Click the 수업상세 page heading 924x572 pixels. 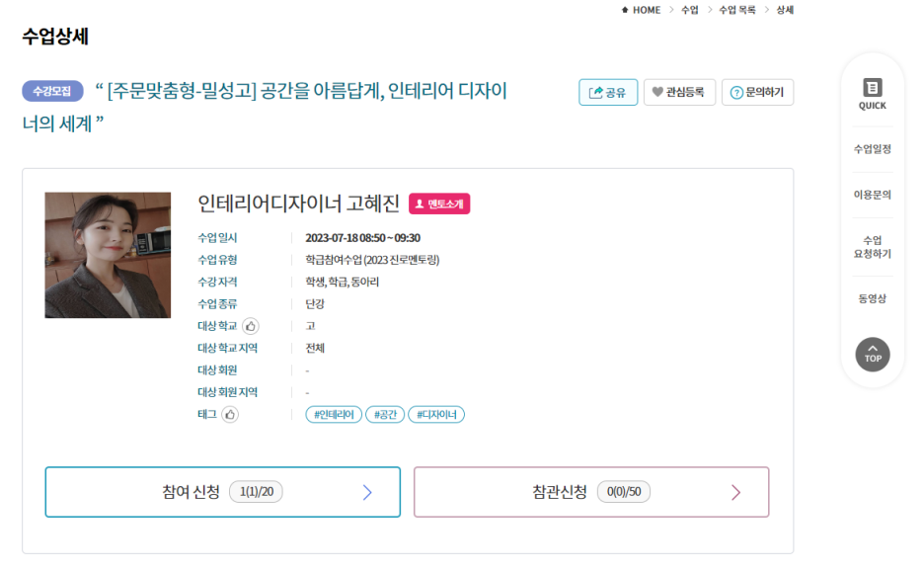[55, 37]
